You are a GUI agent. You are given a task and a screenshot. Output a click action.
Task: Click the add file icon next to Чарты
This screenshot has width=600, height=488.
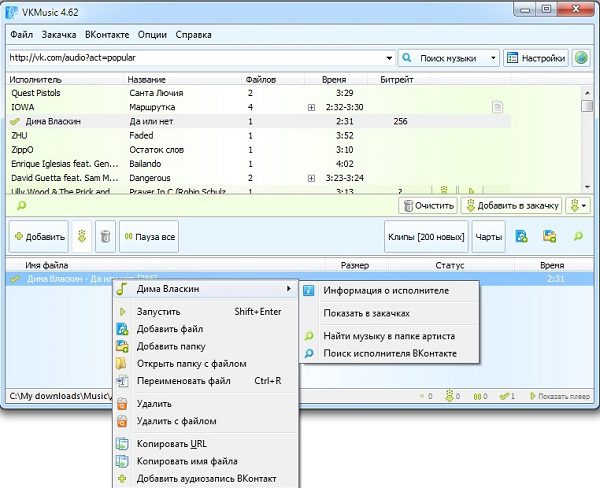pos(521,237)
